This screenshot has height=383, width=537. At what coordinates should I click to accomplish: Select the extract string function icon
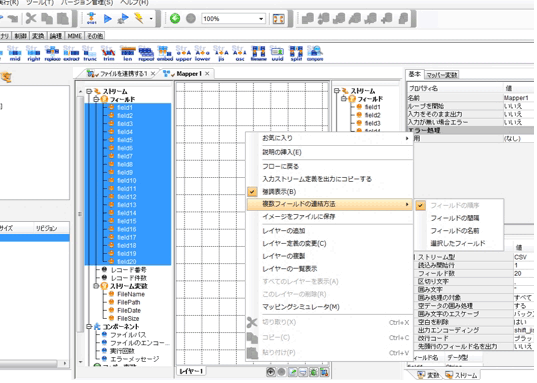(x=71, y=53)
